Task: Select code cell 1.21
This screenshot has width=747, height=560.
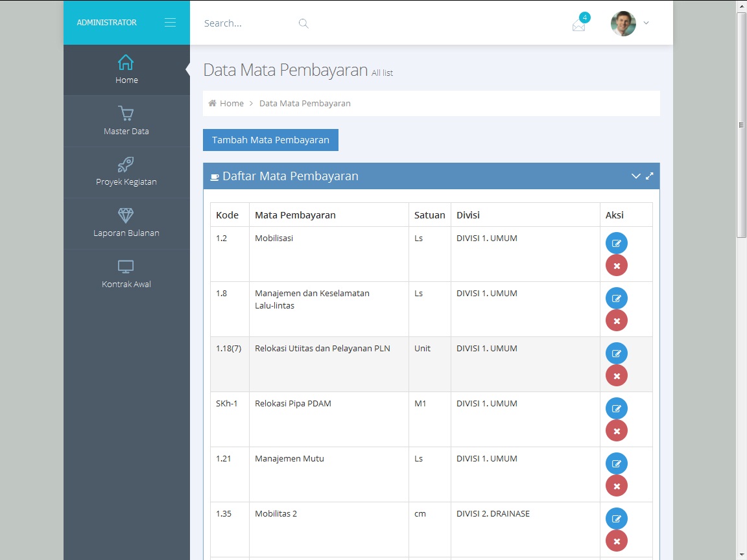Action: click(x=230, y=474)
